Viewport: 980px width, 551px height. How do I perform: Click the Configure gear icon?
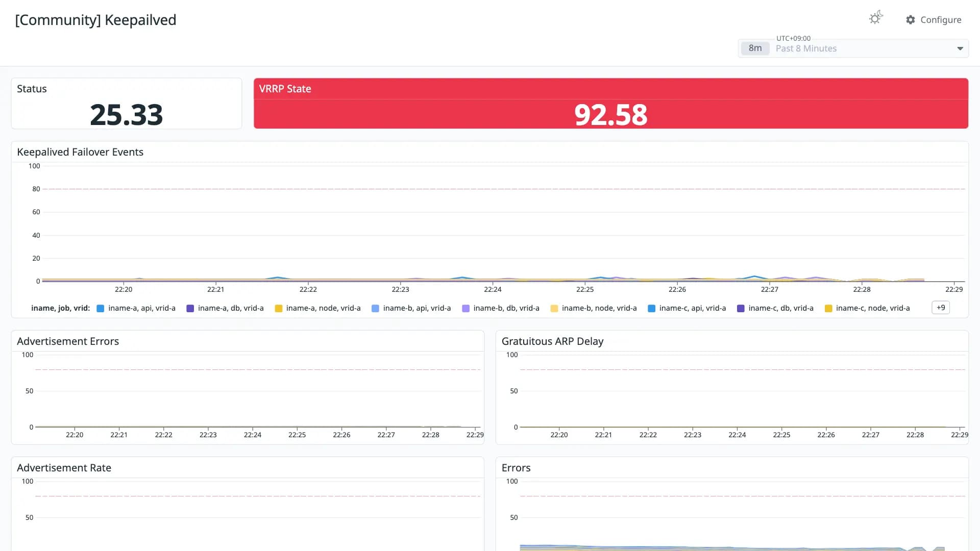pyautogui.click(x=911, y=19)
